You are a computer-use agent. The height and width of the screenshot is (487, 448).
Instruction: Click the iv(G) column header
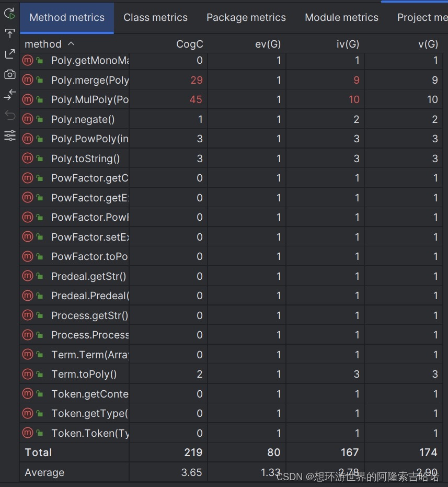[348, 44]
